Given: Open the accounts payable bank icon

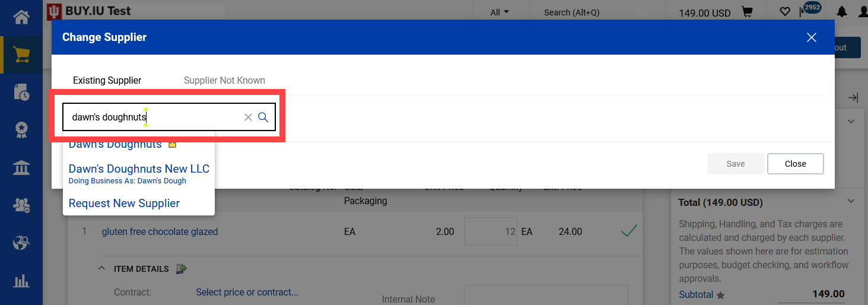Looking at the screenshot, I should click(x=21, y=167).
